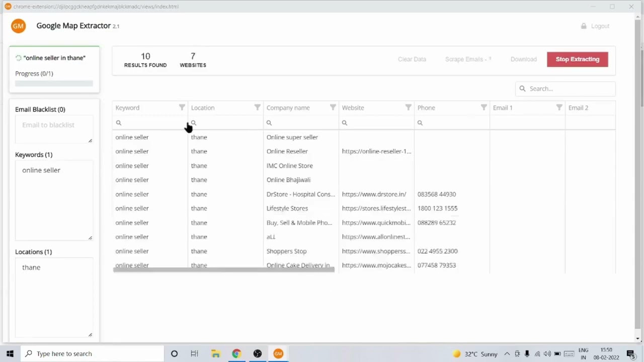Open the Keyword column filter icon
Image resolution: width=644 pixels, height=362 pixels.
(182, 108)
